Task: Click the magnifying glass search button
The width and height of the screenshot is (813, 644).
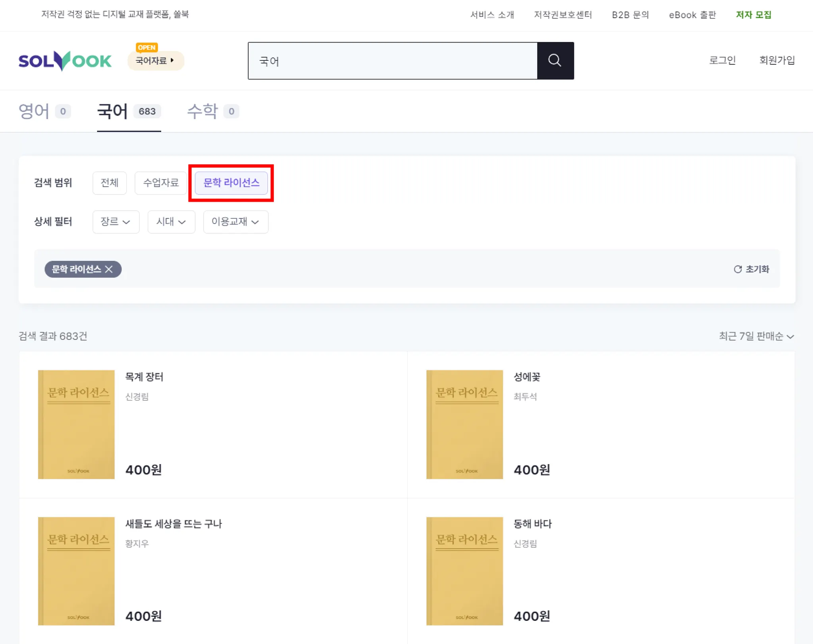Action: [x=555, y=61]
